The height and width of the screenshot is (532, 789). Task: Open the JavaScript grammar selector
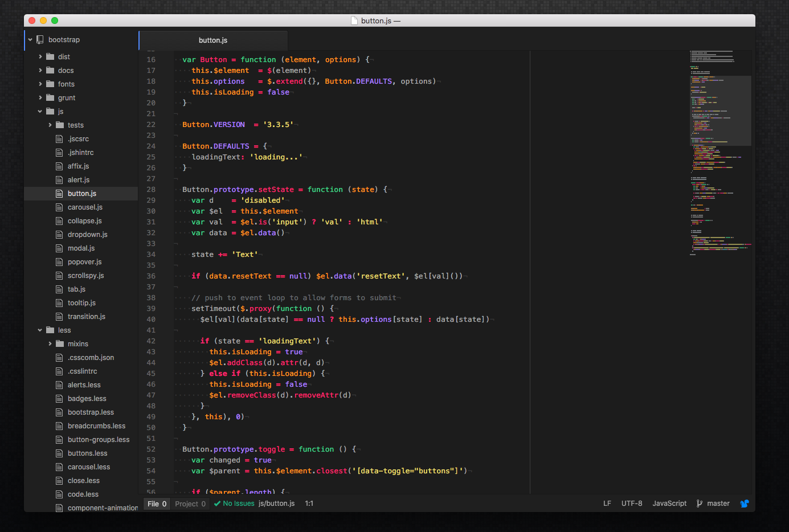[x=669, y=504]
